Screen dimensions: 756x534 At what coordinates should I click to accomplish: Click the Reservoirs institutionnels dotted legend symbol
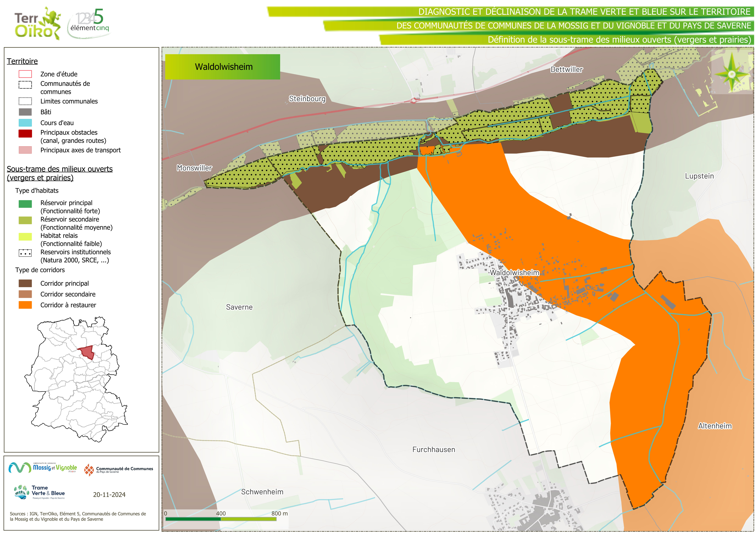25,253
